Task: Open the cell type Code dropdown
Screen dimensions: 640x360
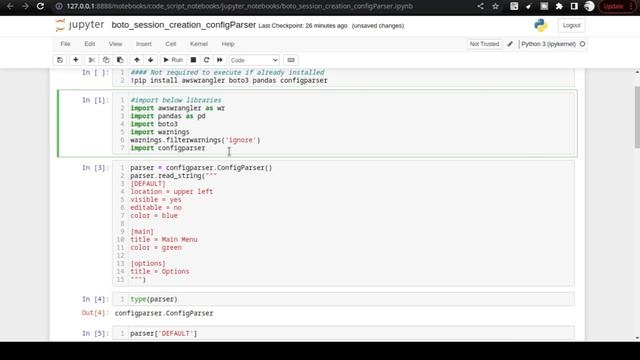Action: [x=254, y=60]
